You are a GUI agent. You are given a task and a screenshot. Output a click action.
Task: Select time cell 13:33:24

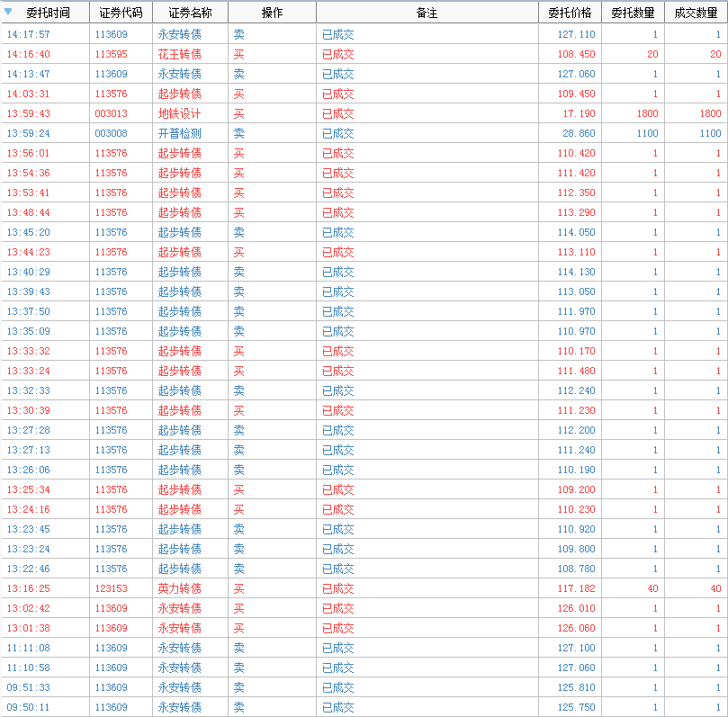pyautogui.click(x=28, y=371)
